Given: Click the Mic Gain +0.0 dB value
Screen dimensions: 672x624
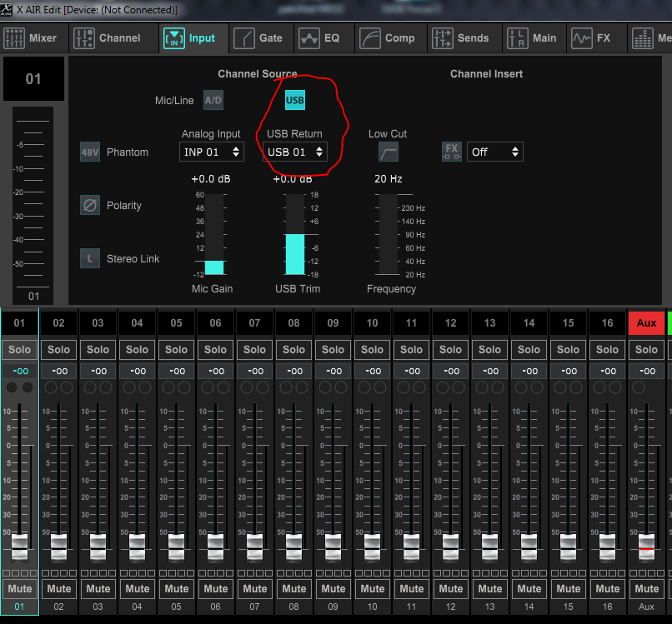Looking at the screenshot, I should click(x=211, y=179).
